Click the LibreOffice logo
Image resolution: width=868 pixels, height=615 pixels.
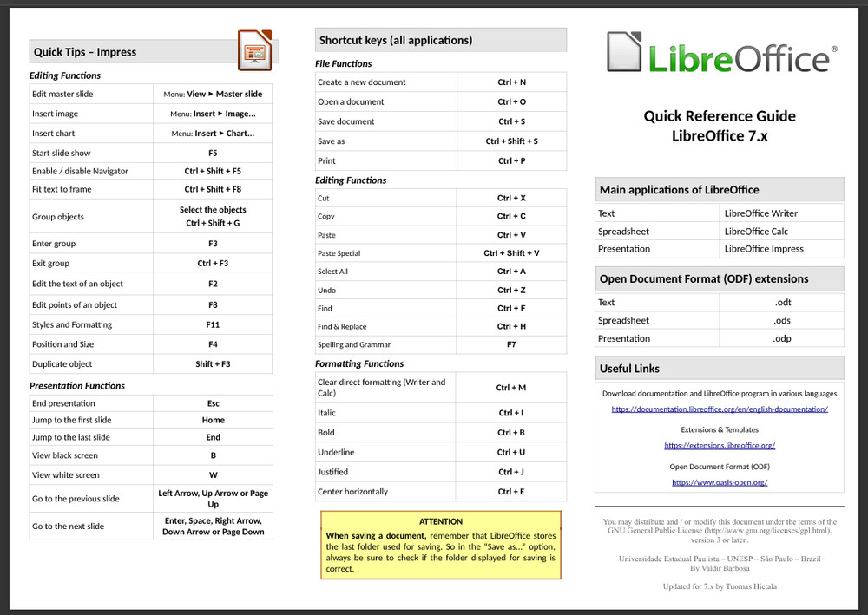coord(722,53)
